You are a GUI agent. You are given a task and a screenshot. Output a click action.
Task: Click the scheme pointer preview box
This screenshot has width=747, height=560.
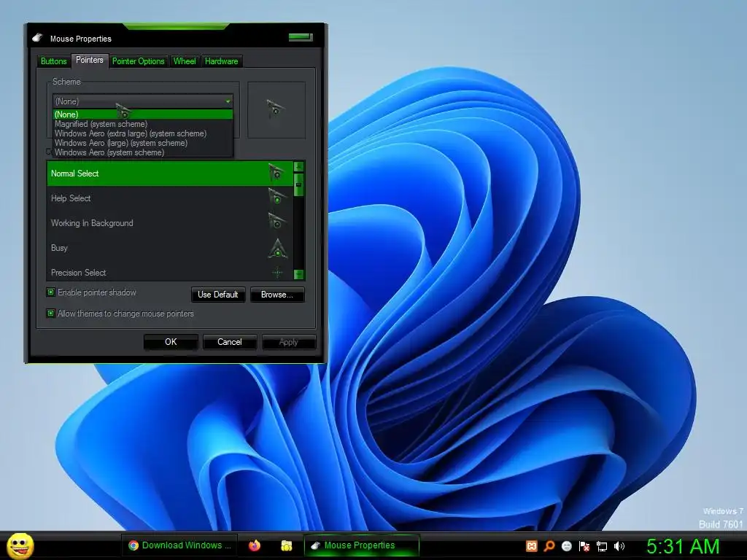(x=276, y=110)
